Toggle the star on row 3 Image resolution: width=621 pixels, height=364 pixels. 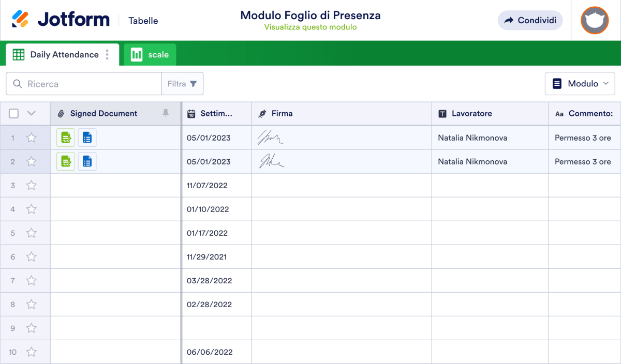click(x=31, y=185)
